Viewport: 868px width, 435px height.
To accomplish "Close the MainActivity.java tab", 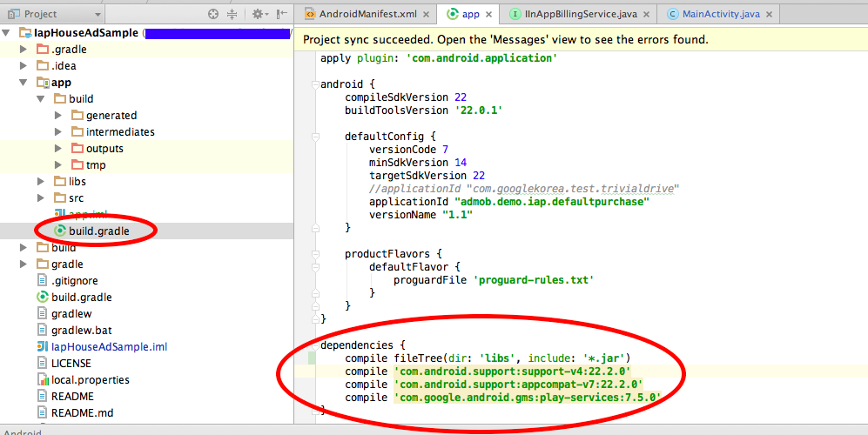I will 769,15.
